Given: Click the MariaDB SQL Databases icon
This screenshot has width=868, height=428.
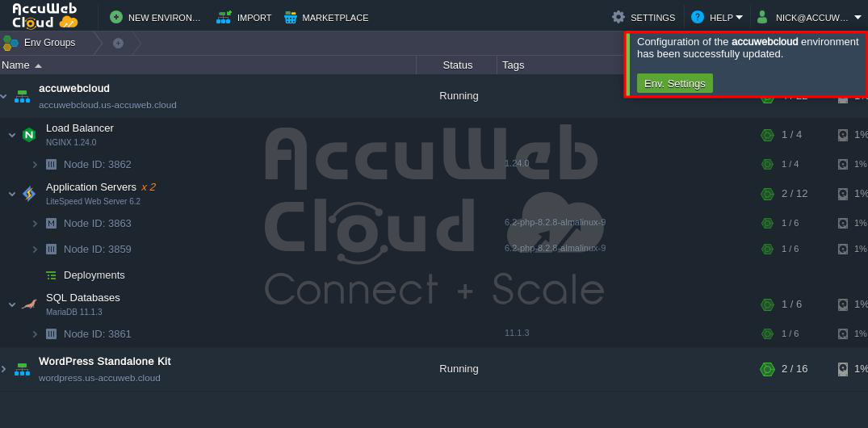Looking at the screenshot, I should click(29, 304).
